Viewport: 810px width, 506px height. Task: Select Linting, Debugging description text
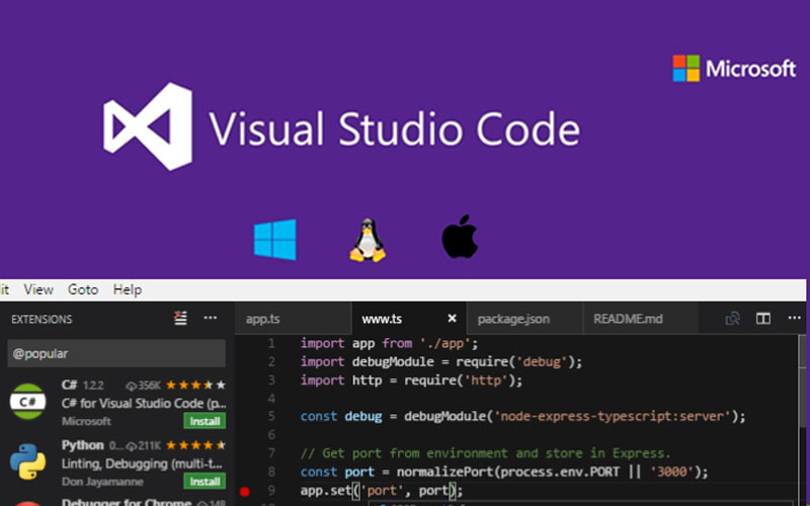(144, 464)
